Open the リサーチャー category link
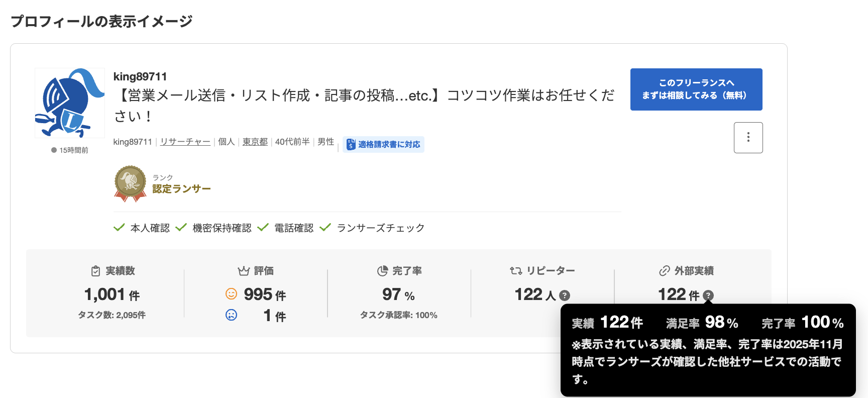 tap(185, 142)
